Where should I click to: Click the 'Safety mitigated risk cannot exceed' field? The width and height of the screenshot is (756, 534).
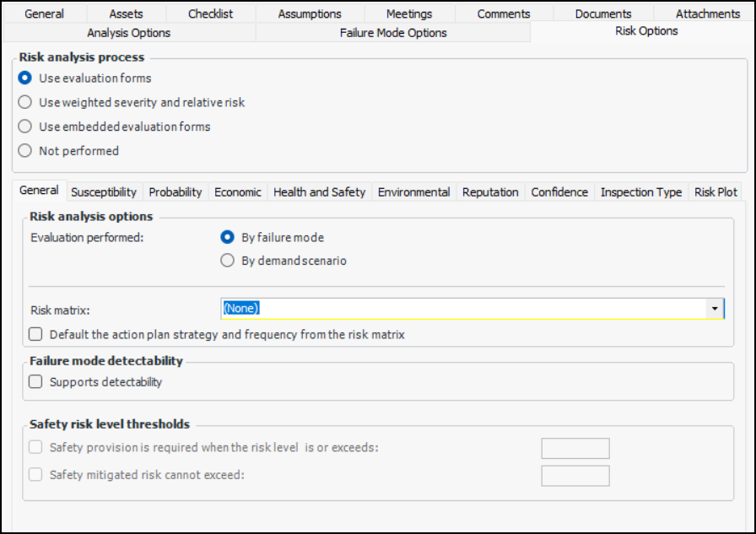click(x=575, y=476)
